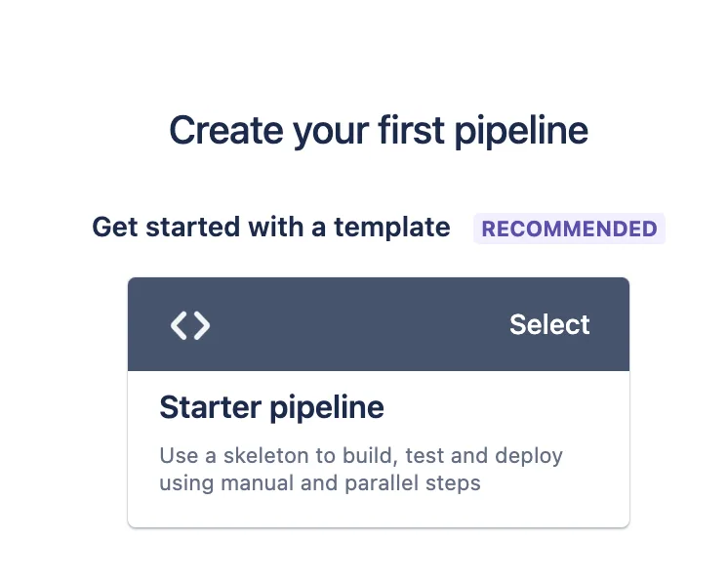Click the word "Create" in the main heading
Viewport: 728px width, 584px height.
(226, 130)
